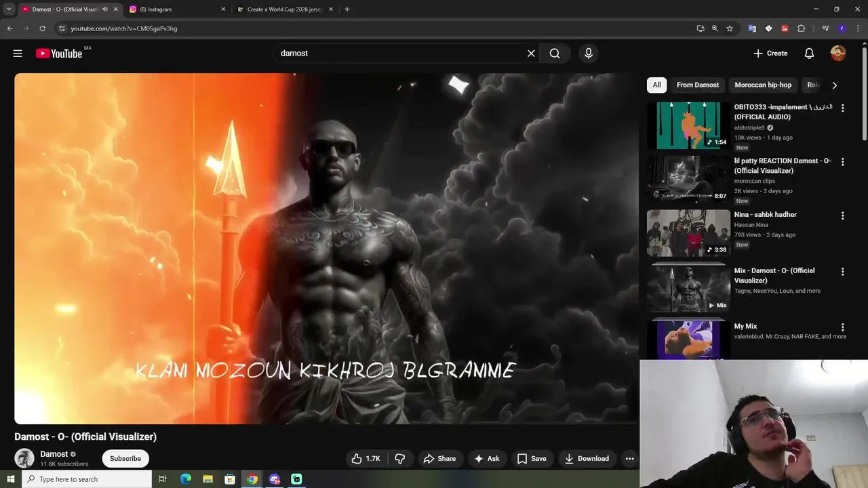Start voice search with the microphone
868x488 pixels.
[x=588, y=54]
